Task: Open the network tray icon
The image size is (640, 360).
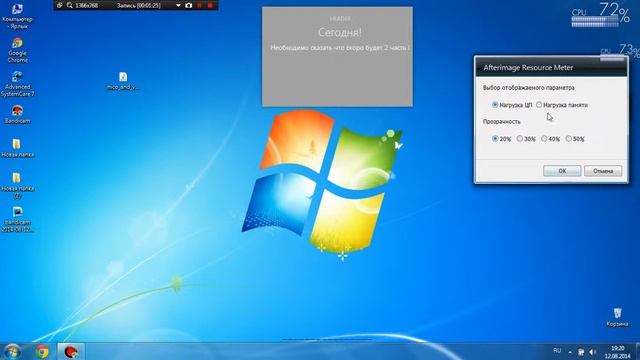Action: (x=581, y=352)
